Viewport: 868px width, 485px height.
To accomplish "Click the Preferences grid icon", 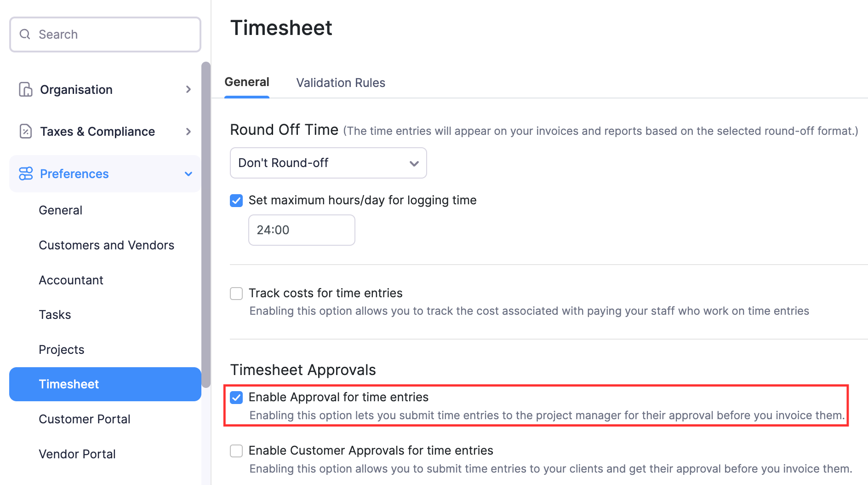I will tap(26, 173).
